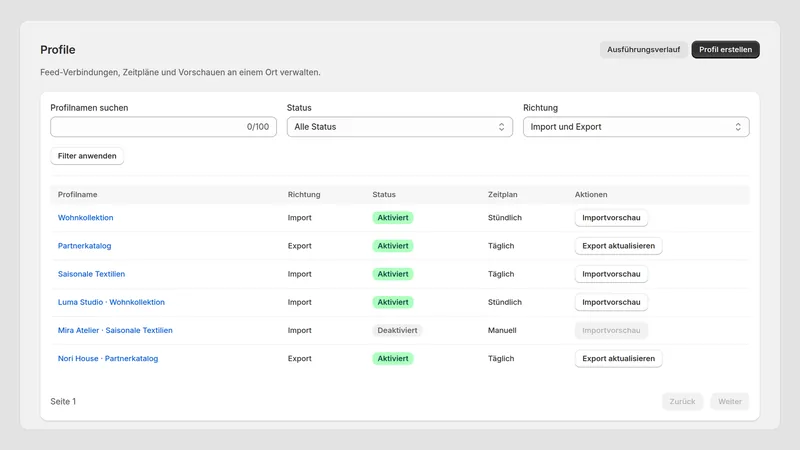Click Export direction in Partnerkatalog row

(x=299, y=245)
